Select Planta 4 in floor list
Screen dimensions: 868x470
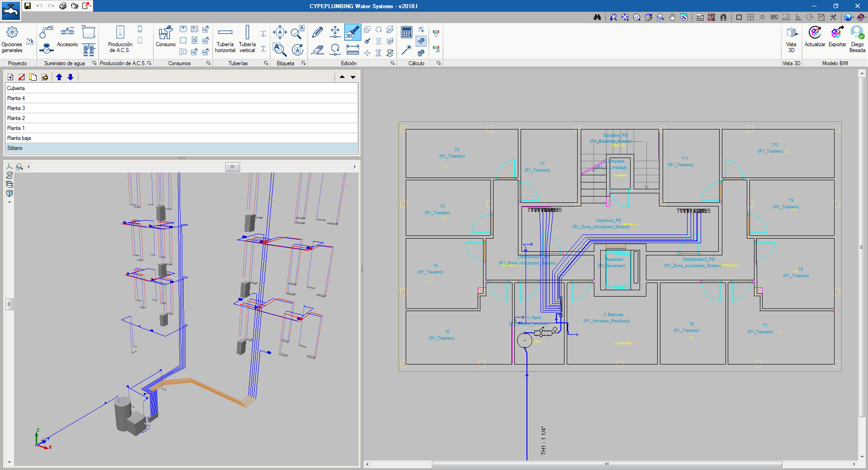[181, 98]
